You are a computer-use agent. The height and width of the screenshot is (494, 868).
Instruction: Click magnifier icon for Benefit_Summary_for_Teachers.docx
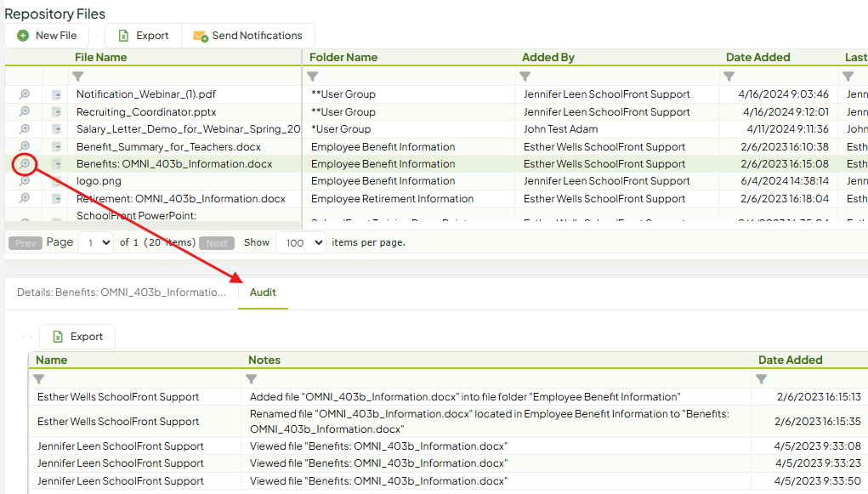coord(25,146)
